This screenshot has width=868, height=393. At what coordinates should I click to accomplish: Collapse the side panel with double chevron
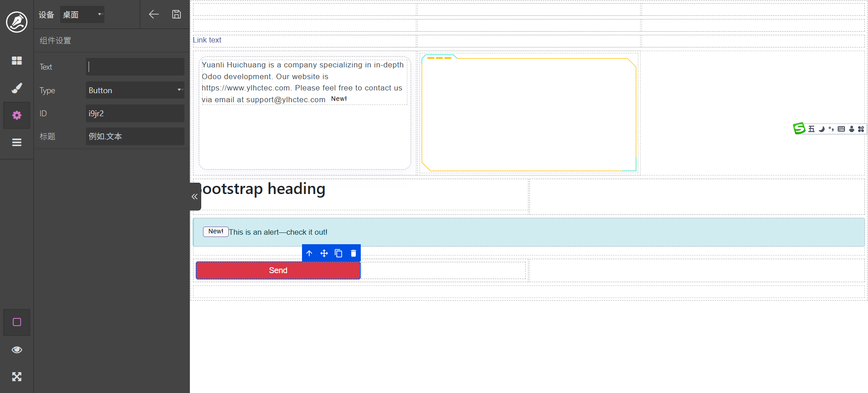click(195, 197)
